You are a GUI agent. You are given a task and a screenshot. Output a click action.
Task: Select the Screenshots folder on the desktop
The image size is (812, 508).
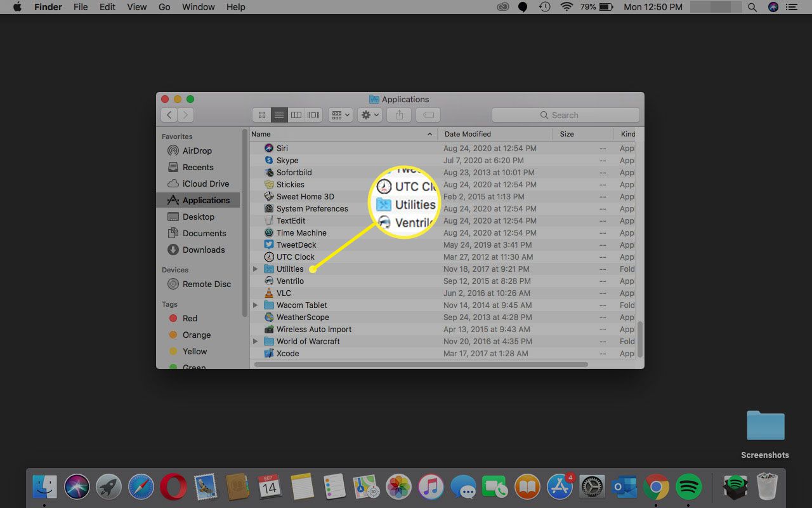coord(765,434)
